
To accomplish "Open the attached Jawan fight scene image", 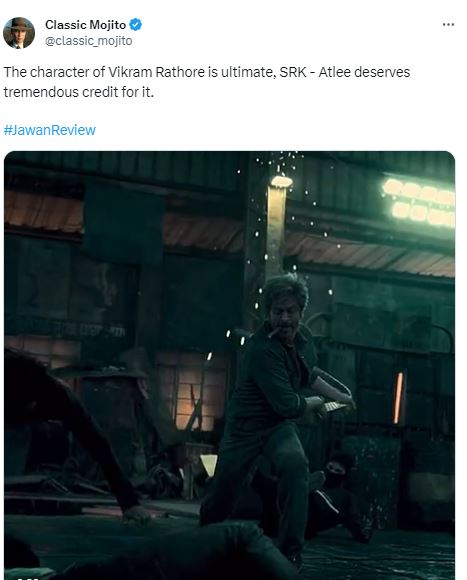I will click(x=230, y=365).
